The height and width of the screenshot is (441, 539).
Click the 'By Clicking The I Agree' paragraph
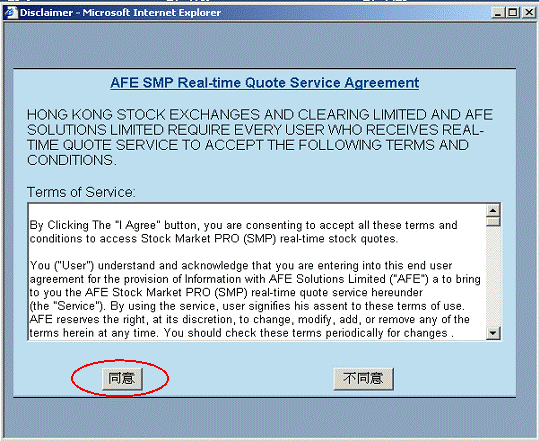tap(243, 232)
